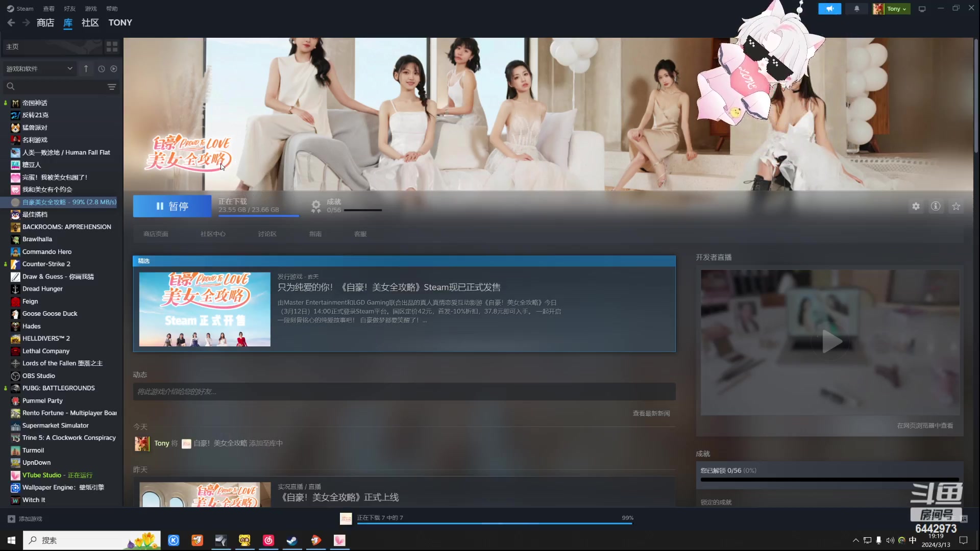Open the 商店页面 link
The height and width of the screenshot is (551, 980).
(156, 234)
